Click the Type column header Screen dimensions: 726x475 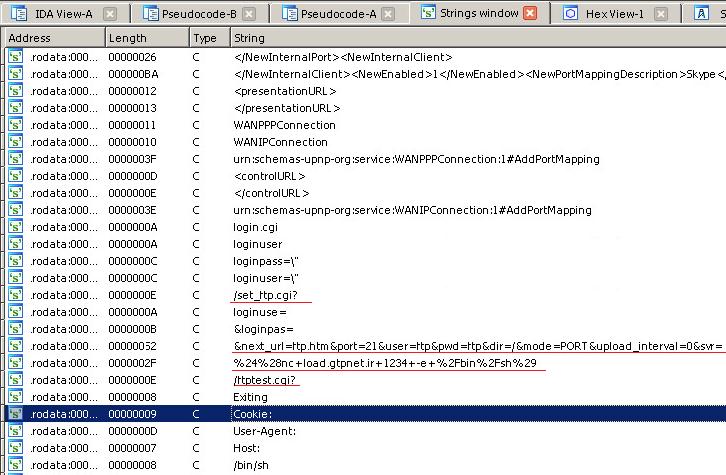[x=206, y=37]
